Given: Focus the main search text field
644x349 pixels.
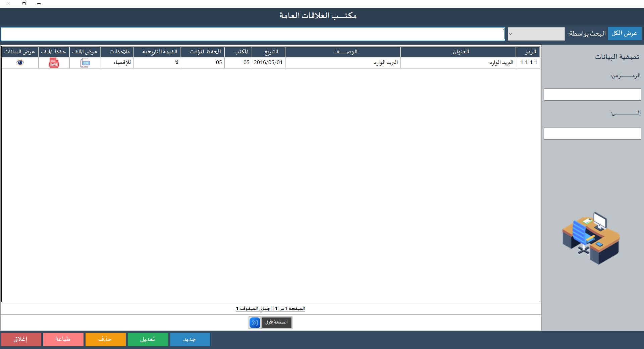Looking at the screenshot, I should click(252, 34).
